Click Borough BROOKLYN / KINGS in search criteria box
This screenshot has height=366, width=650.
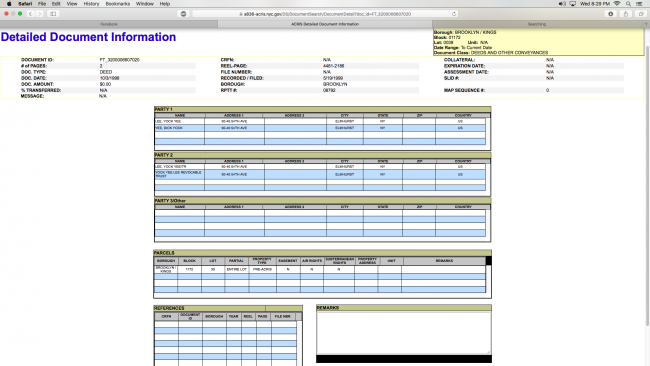click(475, 32)
